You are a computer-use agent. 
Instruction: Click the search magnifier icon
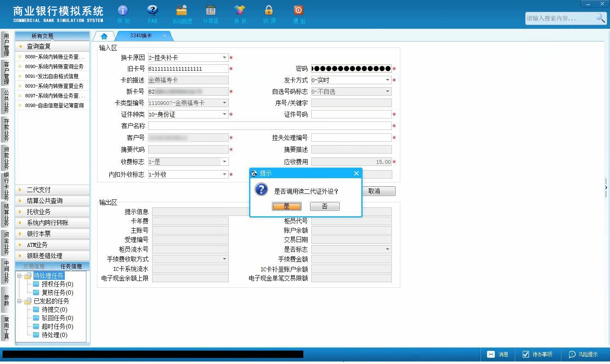tap(600, 18)
